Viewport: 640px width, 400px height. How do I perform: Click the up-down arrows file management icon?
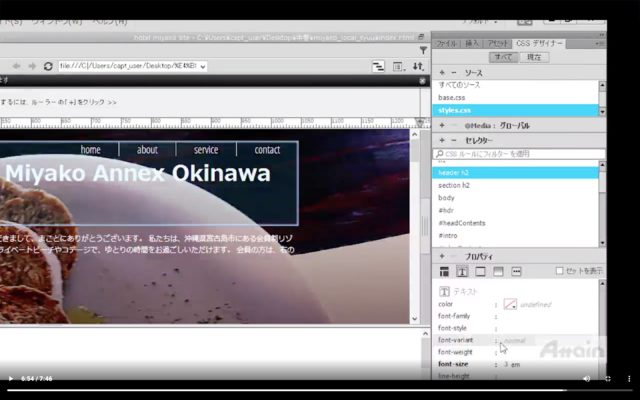(418, 67)
